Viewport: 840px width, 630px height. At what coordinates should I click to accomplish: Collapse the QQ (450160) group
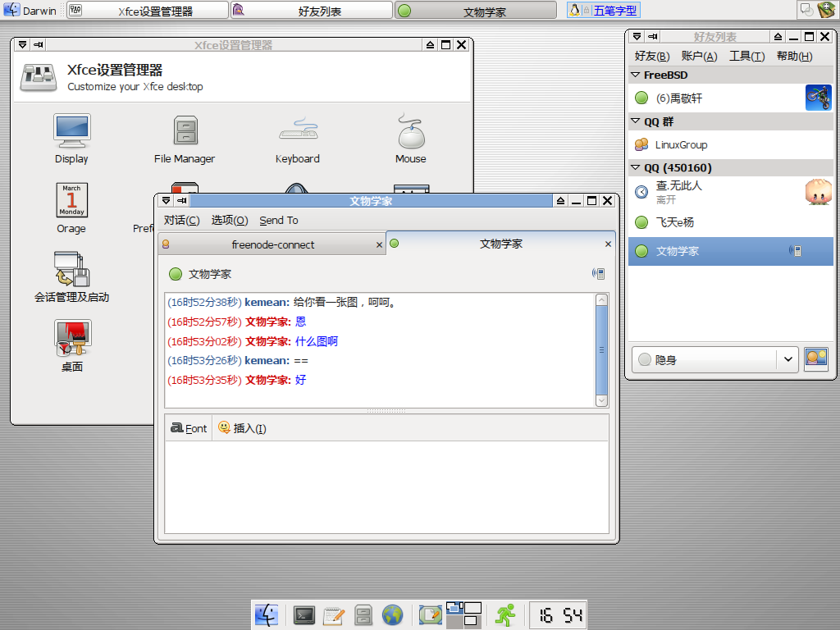[636, 167]
